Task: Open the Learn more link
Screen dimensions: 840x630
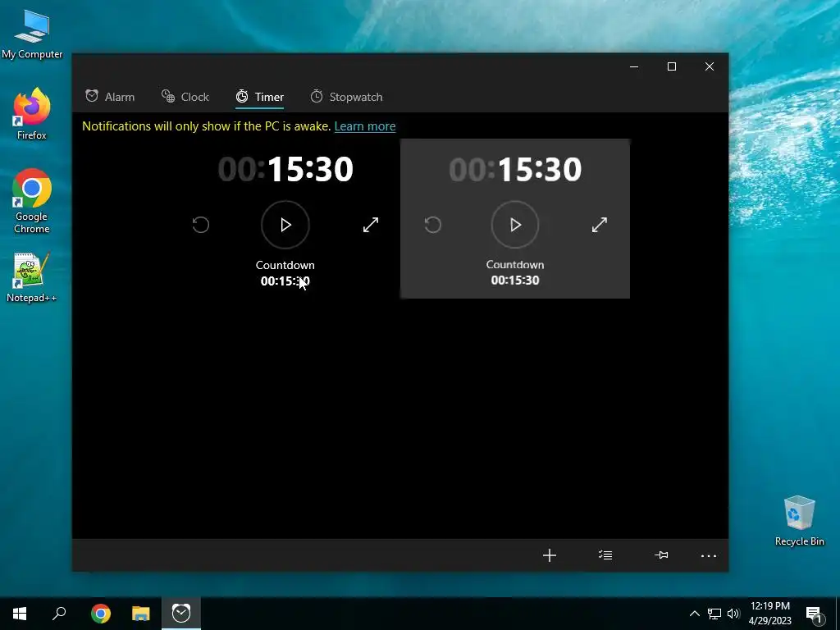Action: point(365,126)
